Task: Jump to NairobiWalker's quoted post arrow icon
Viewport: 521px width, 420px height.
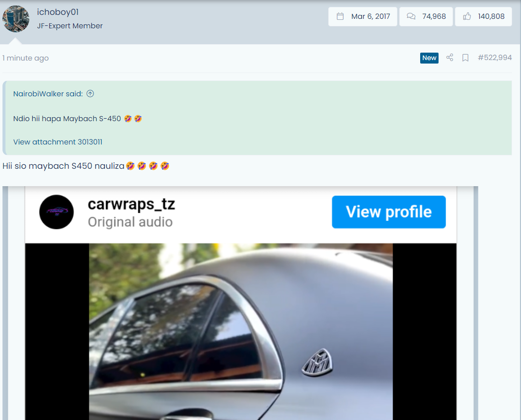Action: click(90, 94)
